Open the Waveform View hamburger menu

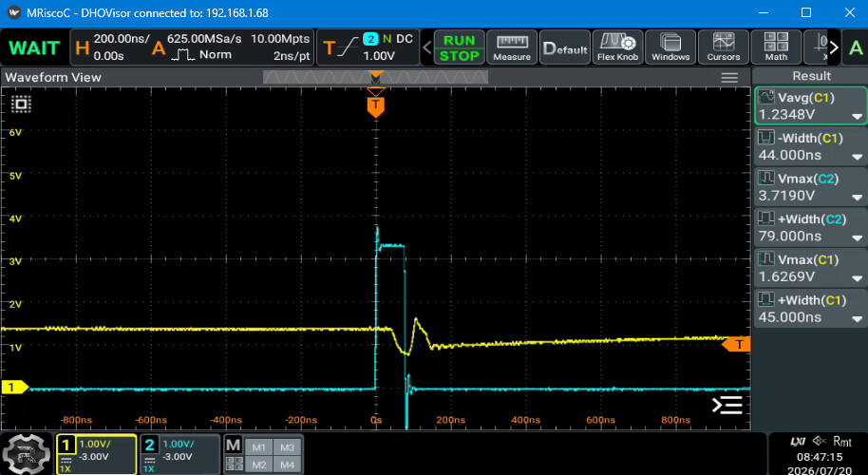pos(729,78)
